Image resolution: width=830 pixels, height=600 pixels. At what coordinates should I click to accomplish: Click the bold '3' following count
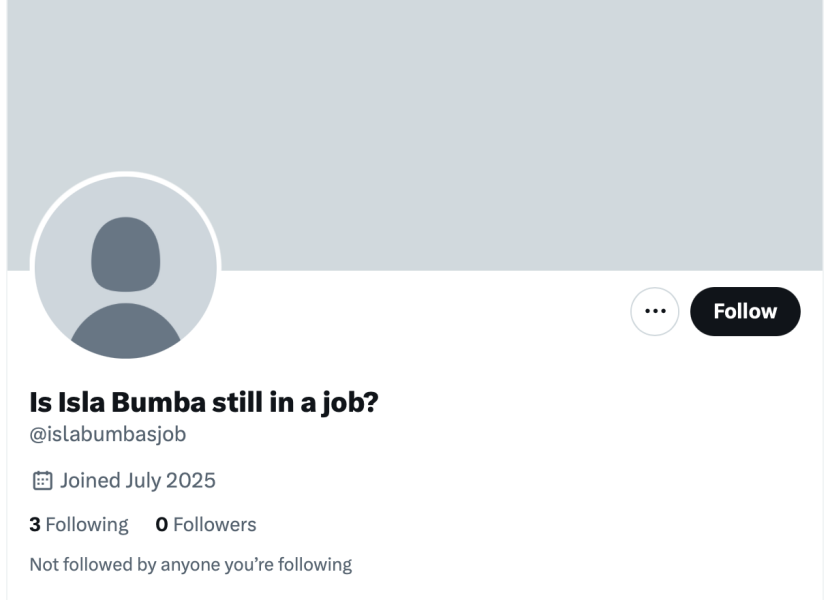(x=35, y=524)
